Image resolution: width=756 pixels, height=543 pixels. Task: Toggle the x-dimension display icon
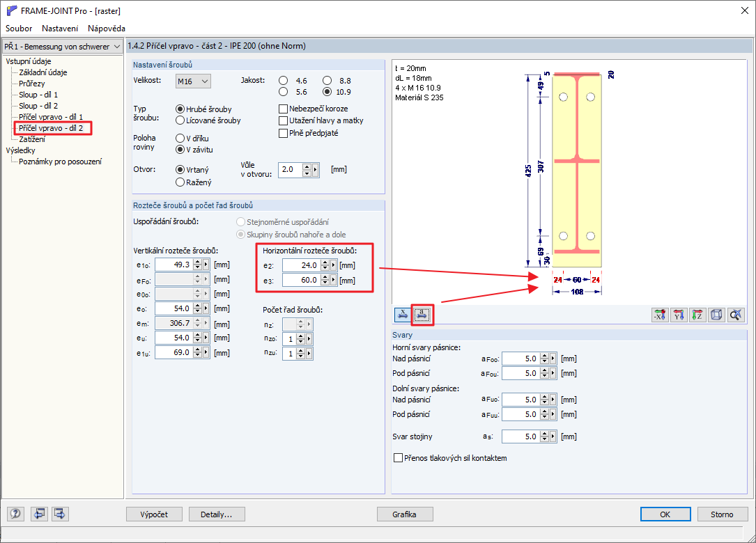tap(402, 315)
